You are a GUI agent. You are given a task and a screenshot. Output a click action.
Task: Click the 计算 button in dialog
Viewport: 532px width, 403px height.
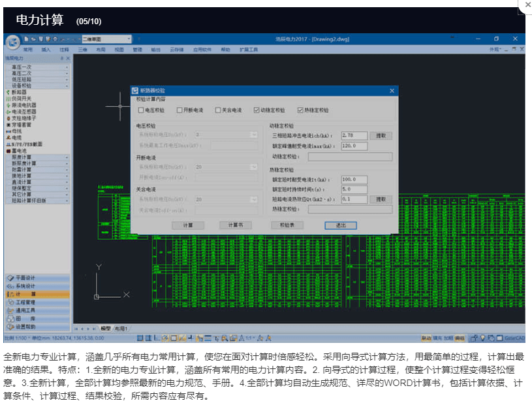188,225
